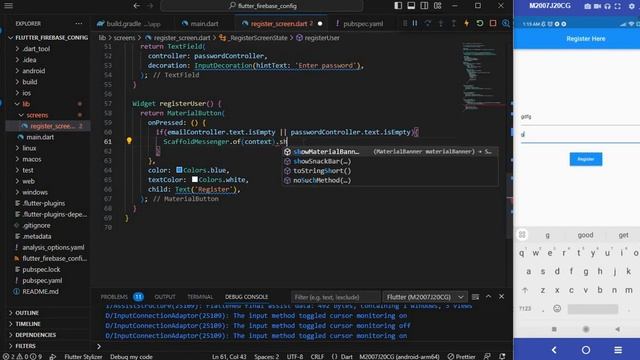Click the lightbulb quick fix icon
The image size is (640, 360).
pyautogui.click(x=129, y=141)
